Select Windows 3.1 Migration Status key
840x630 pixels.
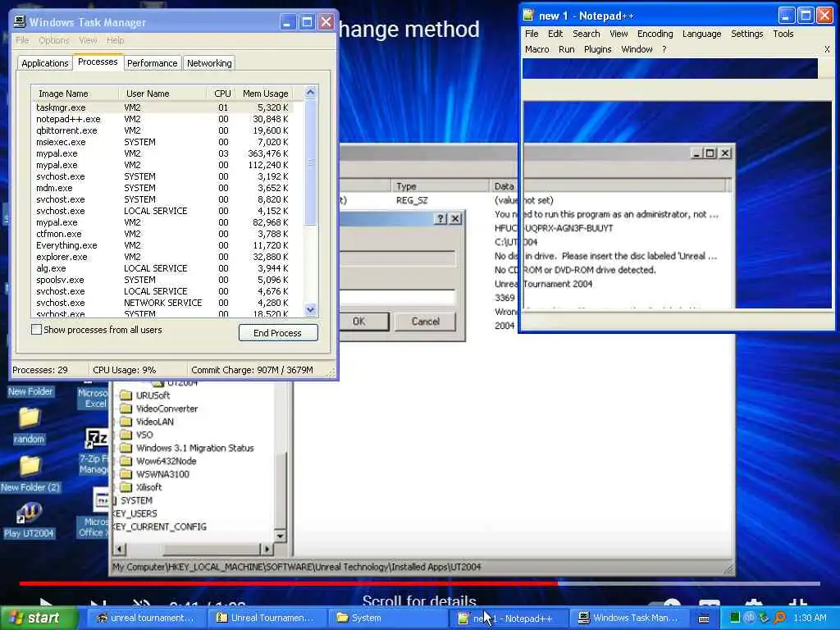click(194, 448)
